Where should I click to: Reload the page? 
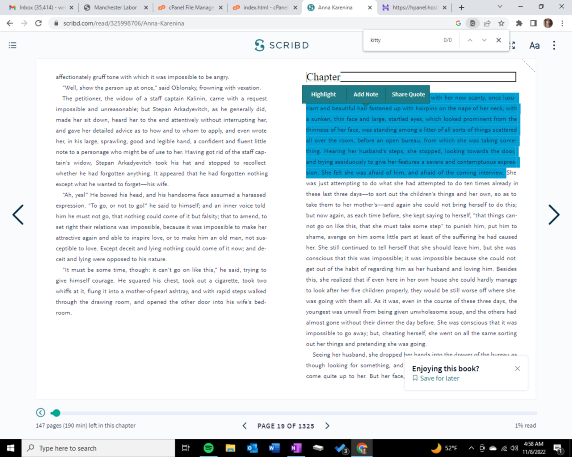(x=38, y=23)
